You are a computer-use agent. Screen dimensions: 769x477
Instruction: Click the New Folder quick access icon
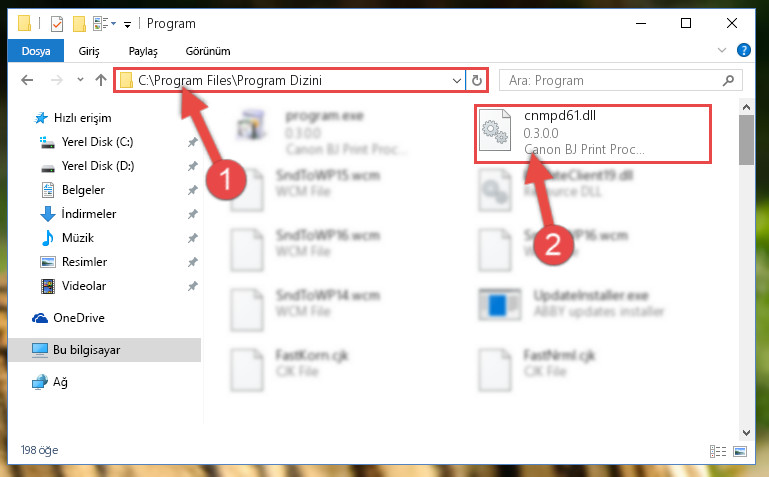[x=79, y=24]
